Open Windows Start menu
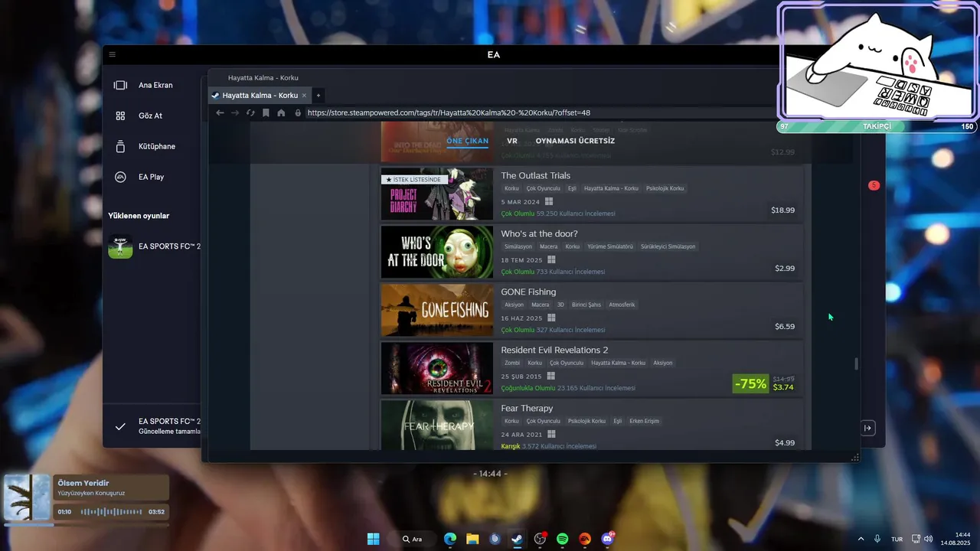Screen dimensions: 980x551 373,539
